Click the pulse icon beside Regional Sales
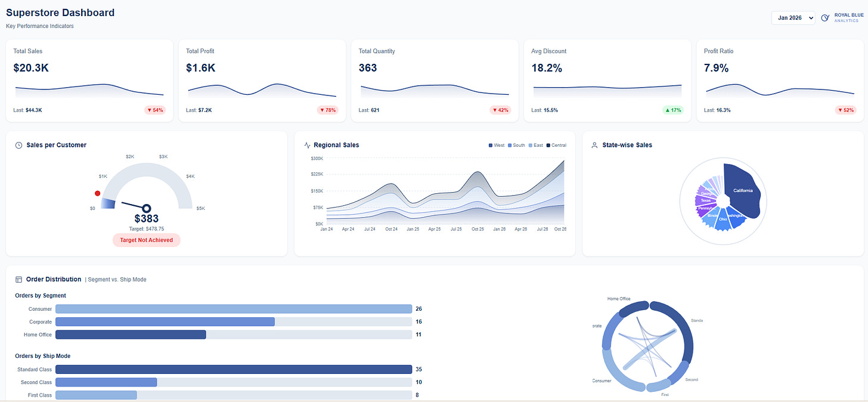 click(x=308, y=145)
